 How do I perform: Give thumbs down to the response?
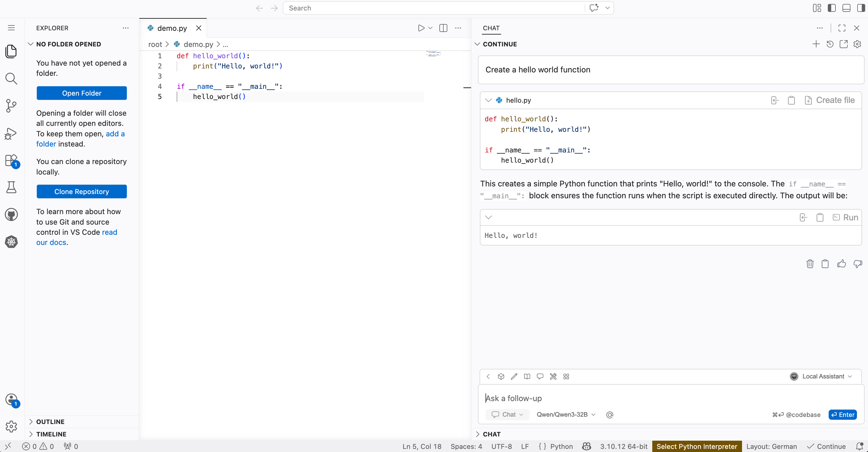point(858,264)
